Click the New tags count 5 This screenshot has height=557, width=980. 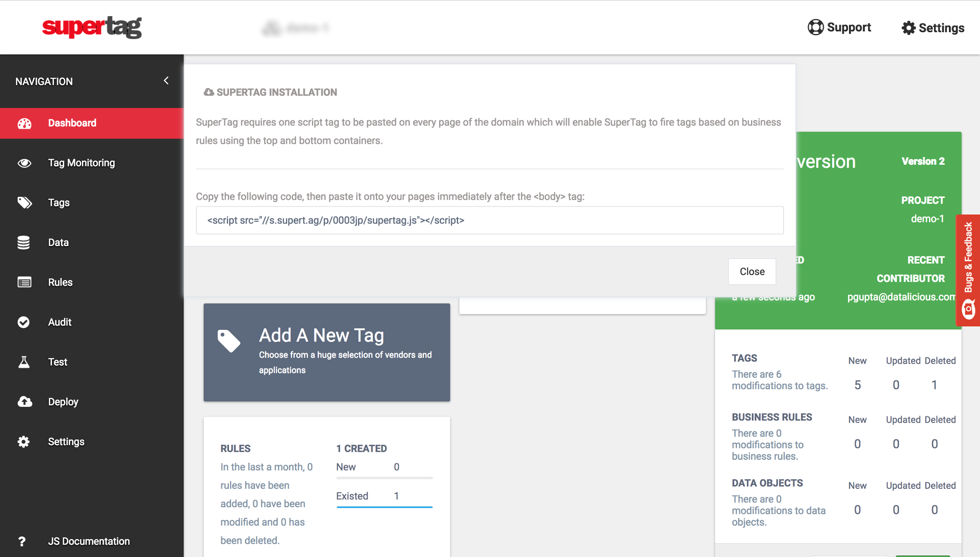[857, 385]
